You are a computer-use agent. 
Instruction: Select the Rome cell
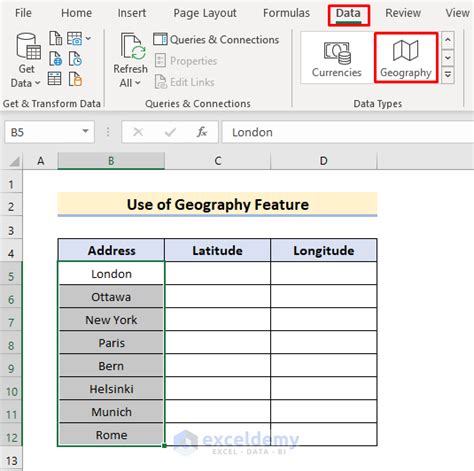tap(111, 435)
